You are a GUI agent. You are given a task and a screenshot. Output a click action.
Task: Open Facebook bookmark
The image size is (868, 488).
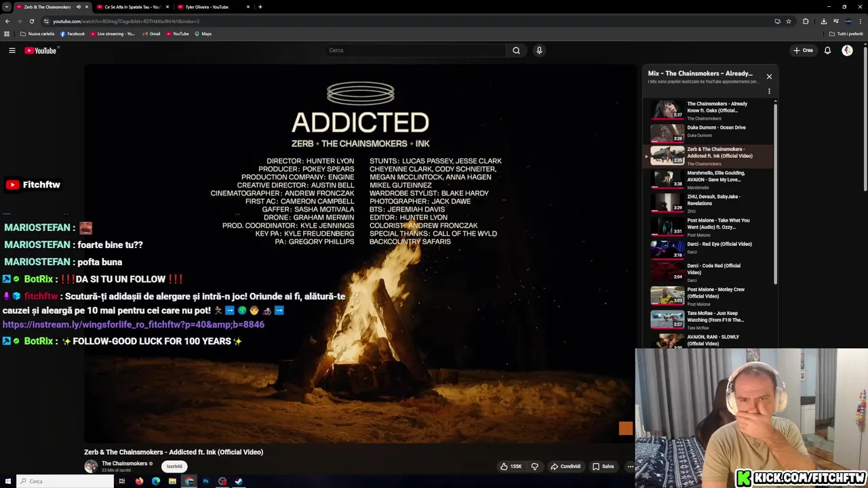point(73,34)
